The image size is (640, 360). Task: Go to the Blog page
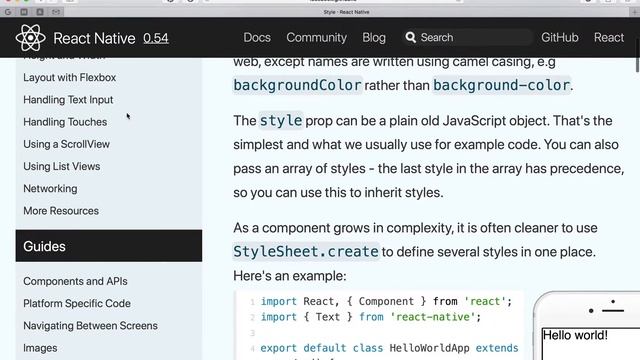[374, 38]
